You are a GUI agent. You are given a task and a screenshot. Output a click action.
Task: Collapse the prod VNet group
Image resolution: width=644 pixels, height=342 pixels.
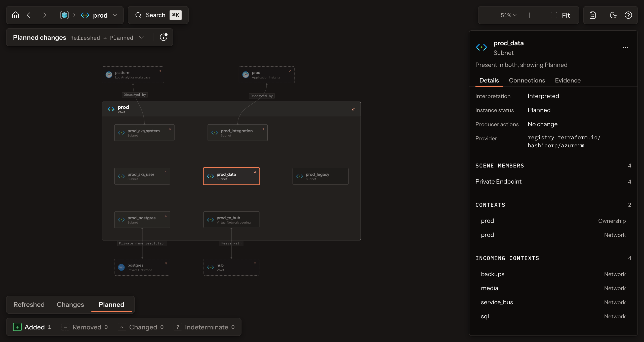click(x=353, y=109)
